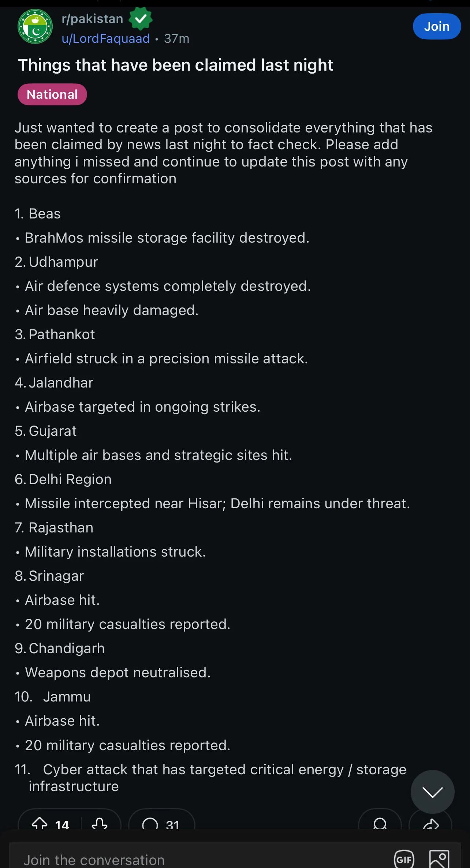Insert a GIF in the comment
The image size is (470, 868).
(x=404, y=859)
